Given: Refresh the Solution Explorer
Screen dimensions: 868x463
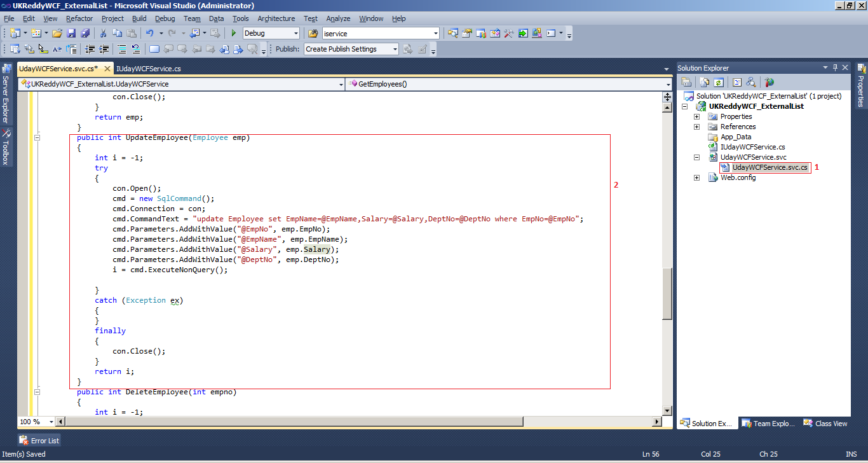Looking at the screenshot, I should 718,82.
